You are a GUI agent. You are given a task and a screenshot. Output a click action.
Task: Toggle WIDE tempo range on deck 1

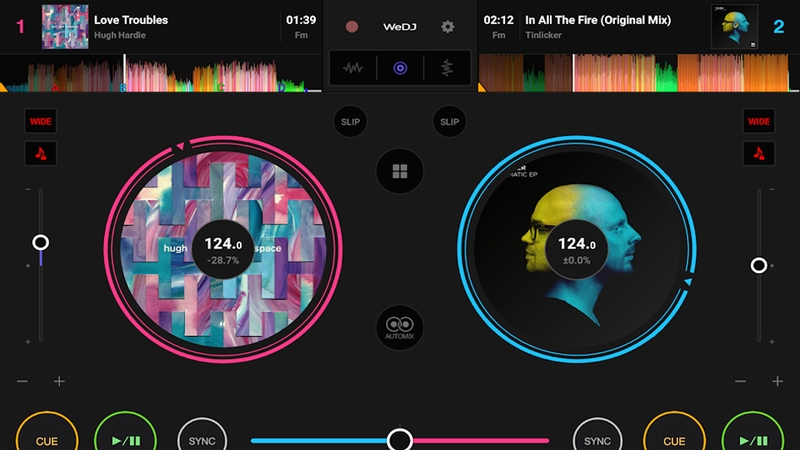pyautogui.click(x=40, y=121)
